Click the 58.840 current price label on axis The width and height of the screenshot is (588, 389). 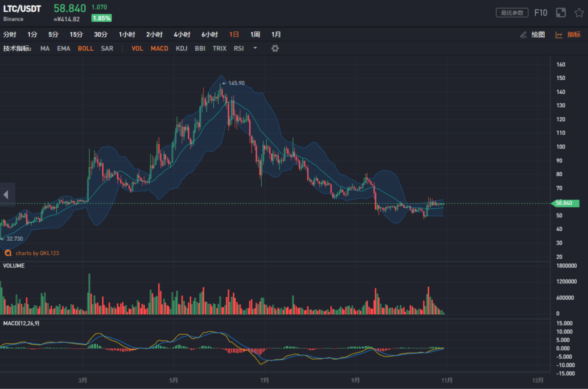(x=564, y=203)
